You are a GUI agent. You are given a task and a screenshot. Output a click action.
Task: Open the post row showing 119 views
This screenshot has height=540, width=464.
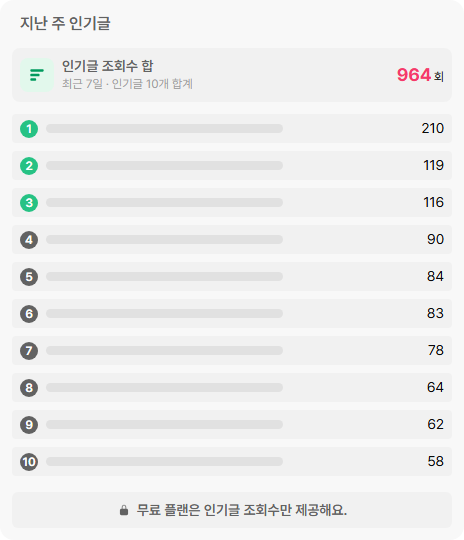point(232,165)
